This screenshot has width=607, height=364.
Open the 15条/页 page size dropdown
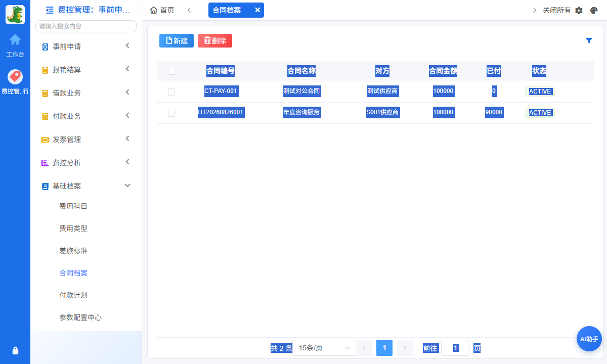(325, 348)
